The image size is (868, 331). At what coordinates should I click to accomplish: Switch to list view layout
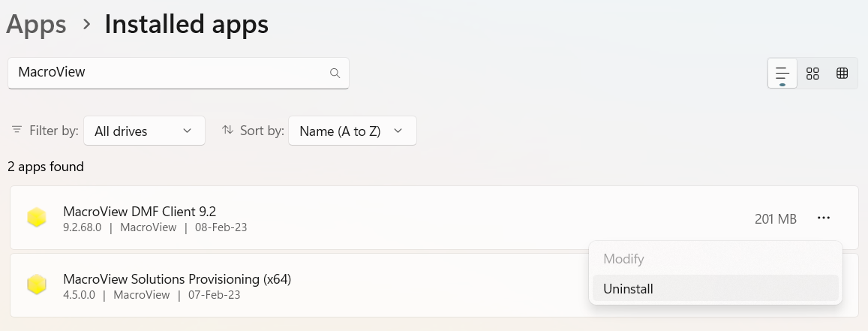pos(782,73)
